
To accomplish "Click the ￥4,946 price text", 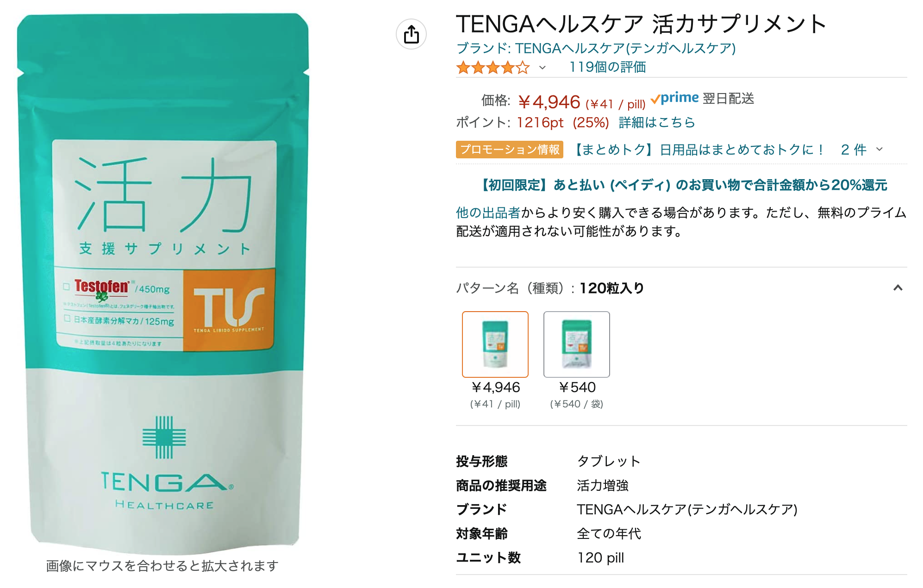I will tap(549, 102).
